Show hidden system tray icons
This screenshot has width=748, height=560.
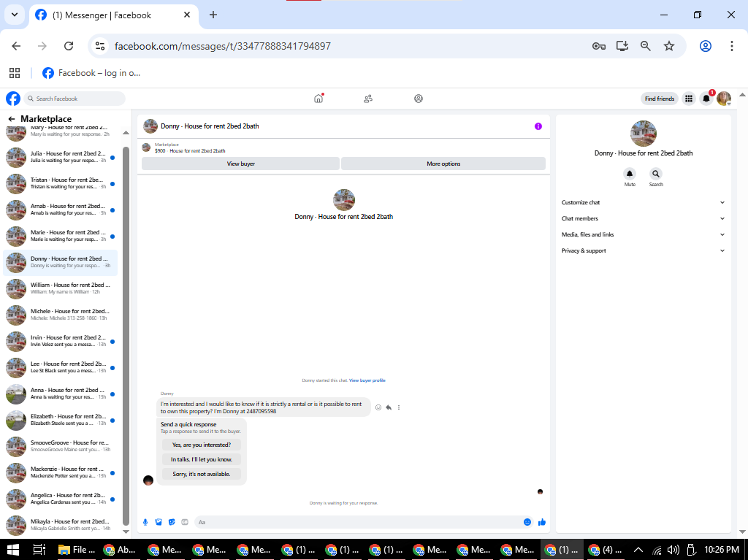[638, 550]
